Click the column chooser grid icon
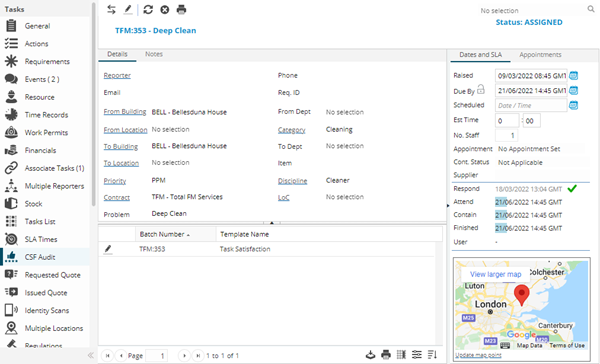 [401, 355]
